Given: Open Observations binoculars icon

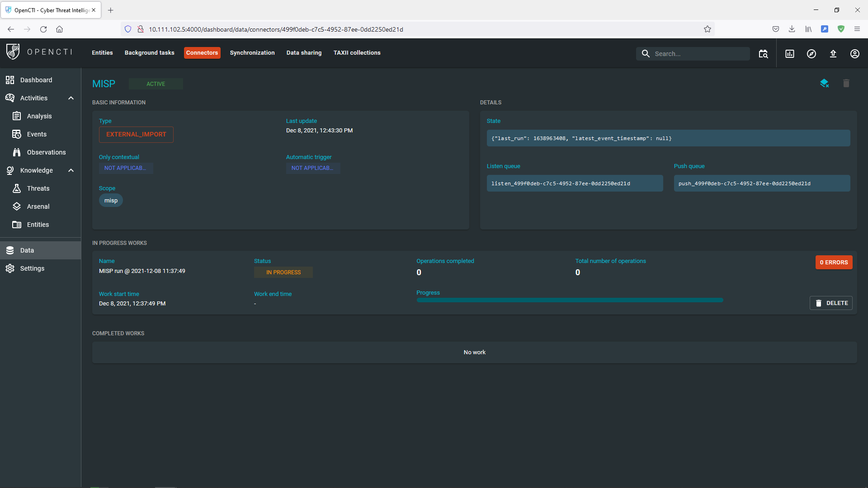Looking at the screenshot, I should tap(17, 152).
